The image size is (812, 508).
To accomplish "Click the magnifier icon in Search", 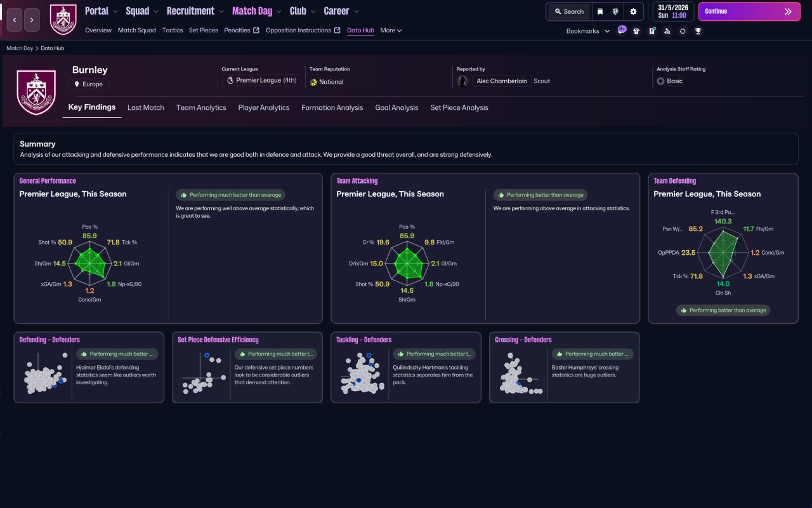I will [558, 11].
